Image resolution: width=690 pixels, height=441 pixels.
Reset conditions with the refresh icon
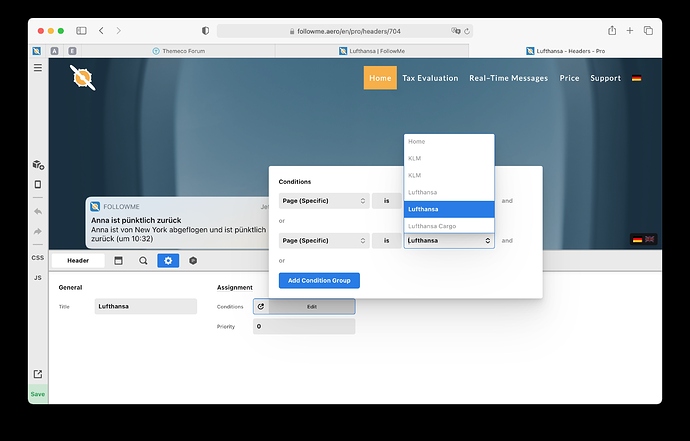(261, 306)
